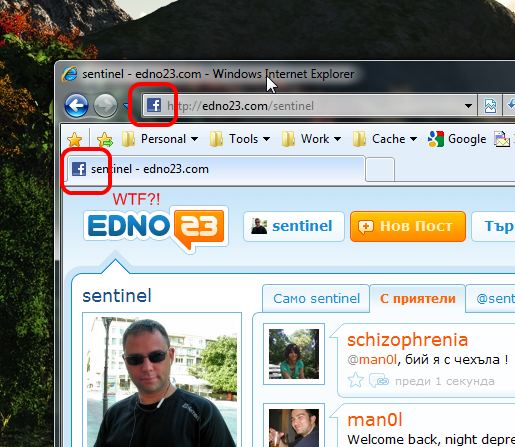Open the man0l username link
Screen dimensions: 515x447
pos(375,420)
